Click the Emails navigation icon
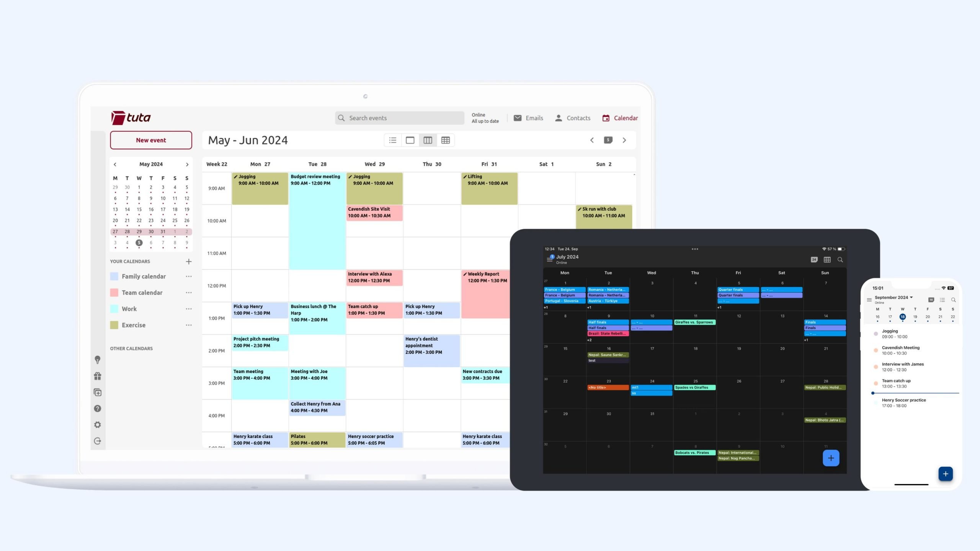Viewport: 980px width, 551px height. tap(517, 118)
